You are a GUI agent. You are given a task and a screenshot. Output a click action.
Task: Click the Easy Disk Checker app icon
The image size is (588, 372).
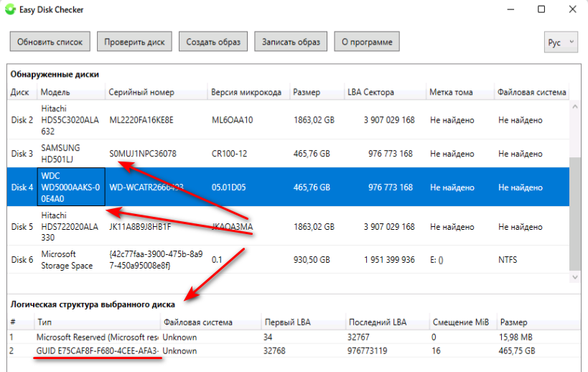click(10, 9)
